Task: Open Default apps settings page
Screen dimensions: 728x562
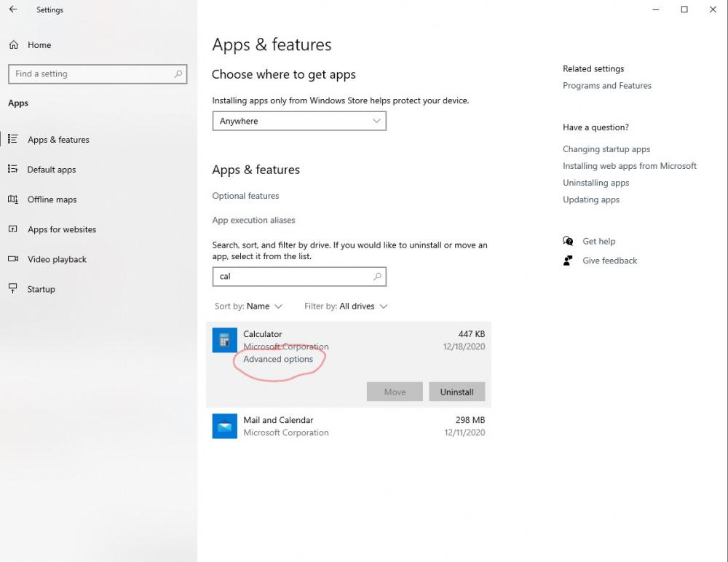Action: click(x=52, y=170)
